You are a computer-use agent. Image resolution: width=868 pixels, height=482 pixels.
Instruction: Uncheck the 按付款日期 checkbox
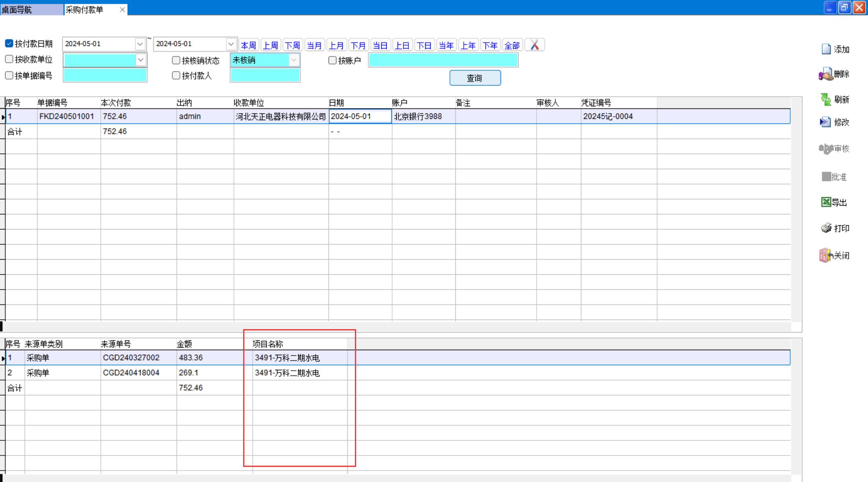pos(9,44)
